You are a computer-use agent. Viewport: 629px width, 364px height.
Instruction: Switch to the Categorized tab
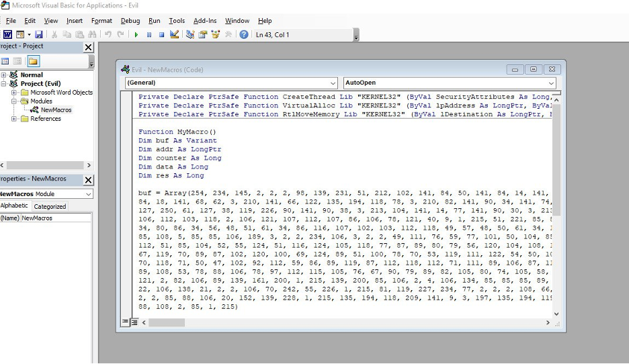[x=50, y=206]
